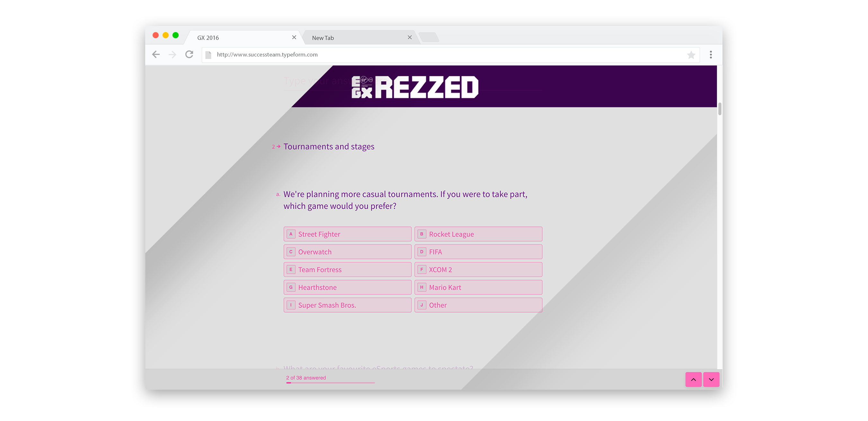Click the Street Fighter option A
Image resolution: width=868 pixels, height=421 pixels.
pos(347,233)
